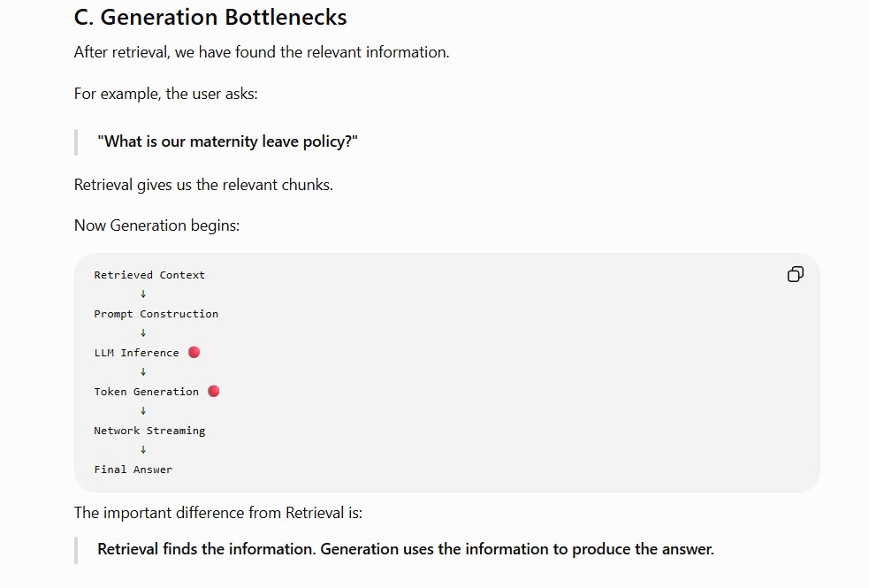869x588 pixels.
Task: Click the bold Retrieval finds the information quote
Action: pyautogui.click(x=406, y=549)
